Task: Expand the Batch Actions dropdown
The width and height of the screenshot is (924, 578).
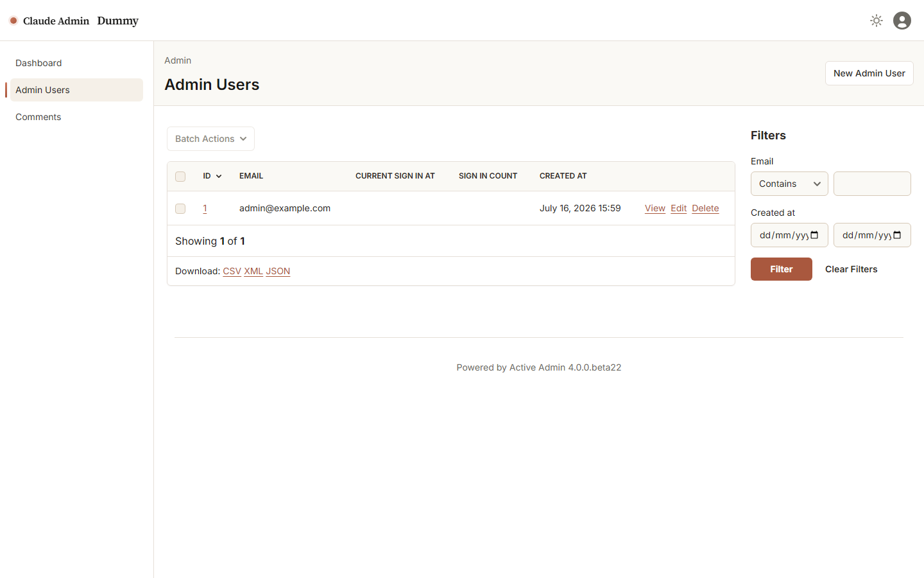Action: pos(210,139)
